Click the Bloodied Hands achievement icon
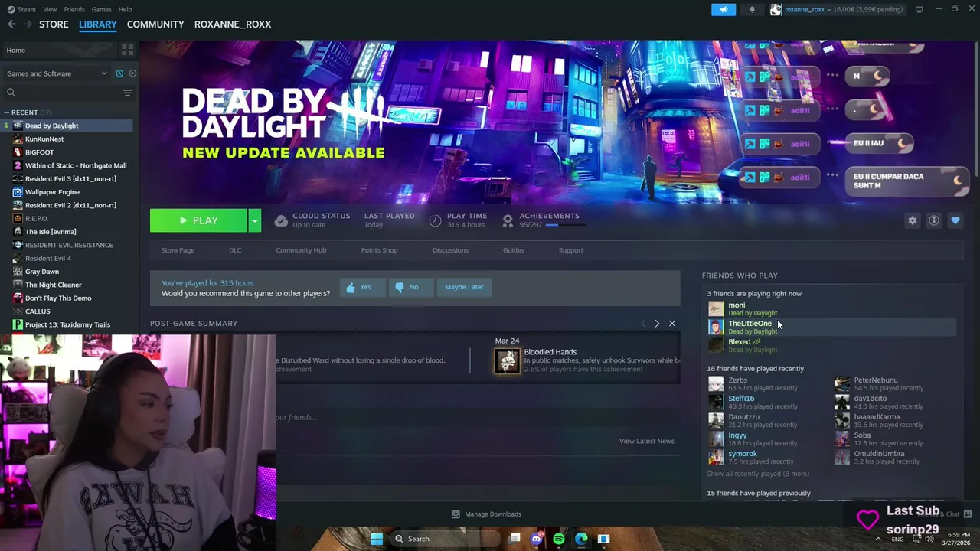 tap(506, 361)
